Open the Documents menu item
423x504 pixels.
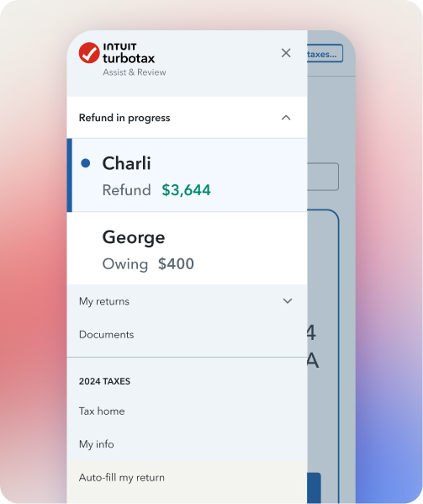[106, 335]
